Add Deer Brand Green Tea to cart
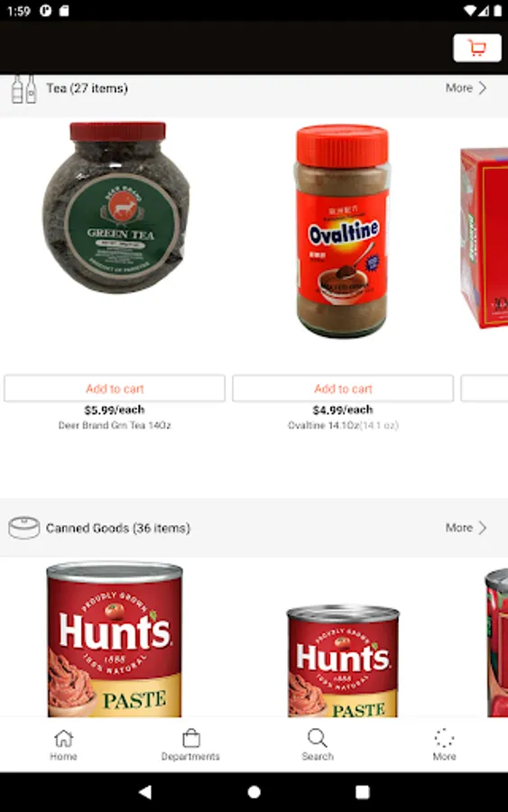 click(115, 388)
